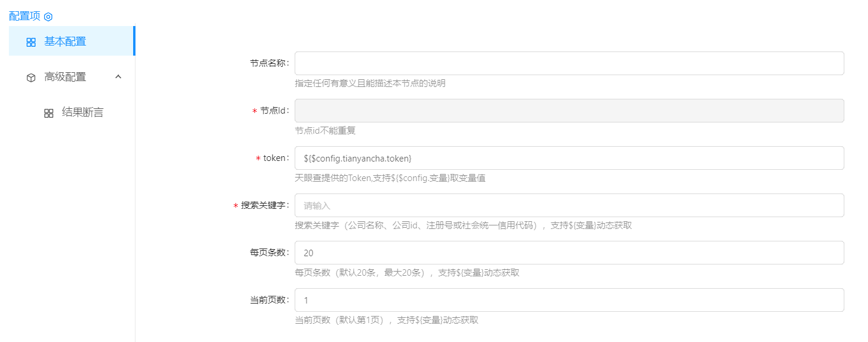Select the 每页条数 field showing 20
This screenshot has height=342, width=868.
[x=569, y=253]
